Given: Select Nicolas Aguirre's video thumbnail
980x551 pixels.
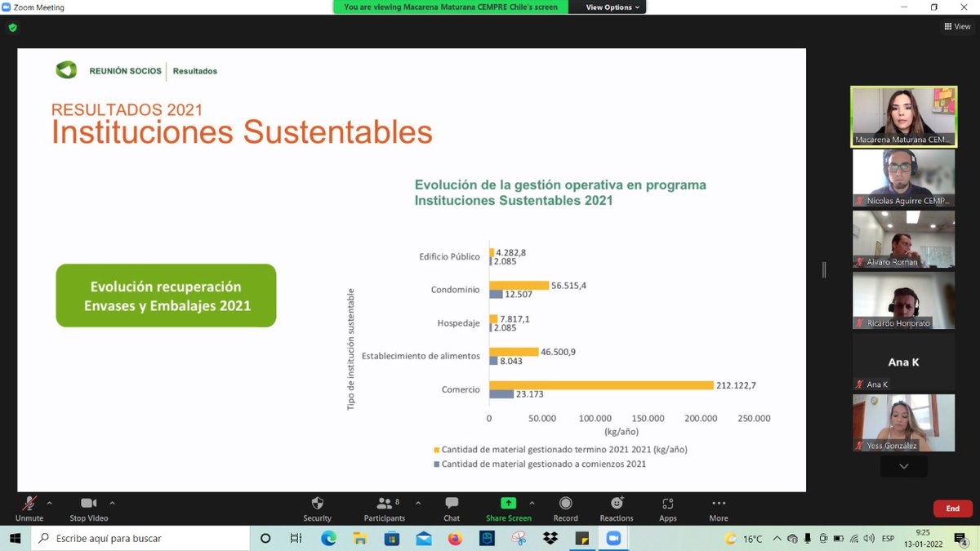Looking at the screenshot, I should coord(903,178).
